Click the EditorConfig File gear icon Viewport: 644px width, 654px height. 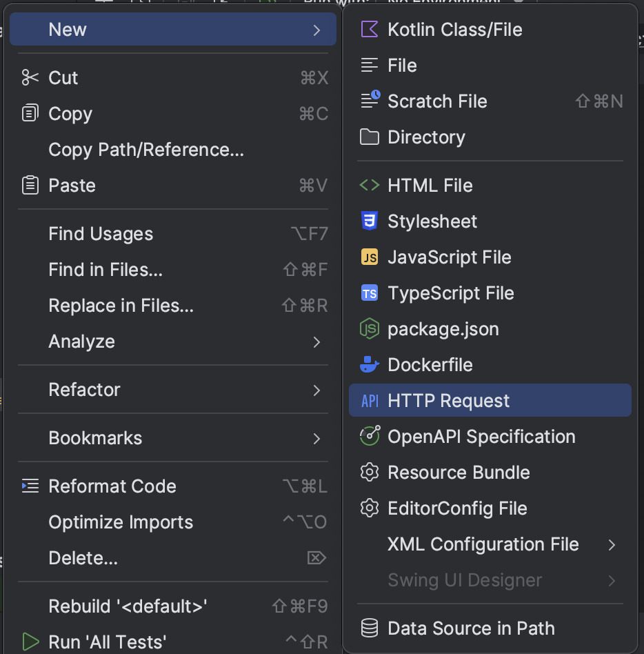pyautogui.click(x=370, y=508)
